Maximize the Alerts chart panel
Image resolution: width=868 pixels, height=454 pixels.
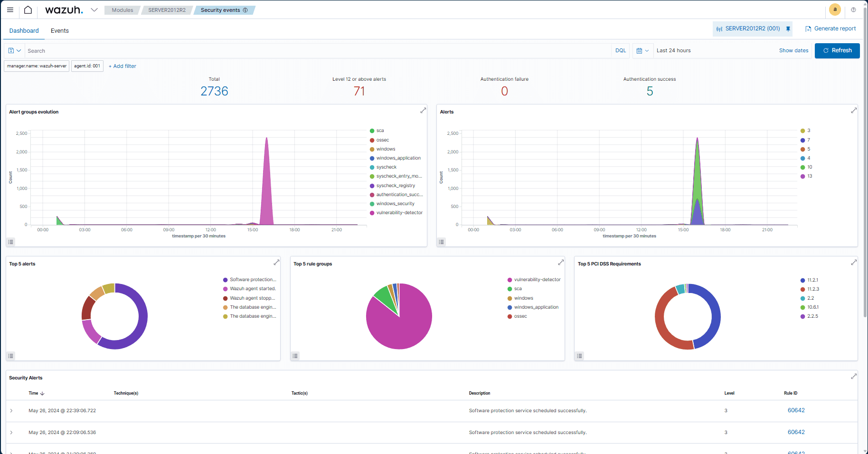coord(853,111)
